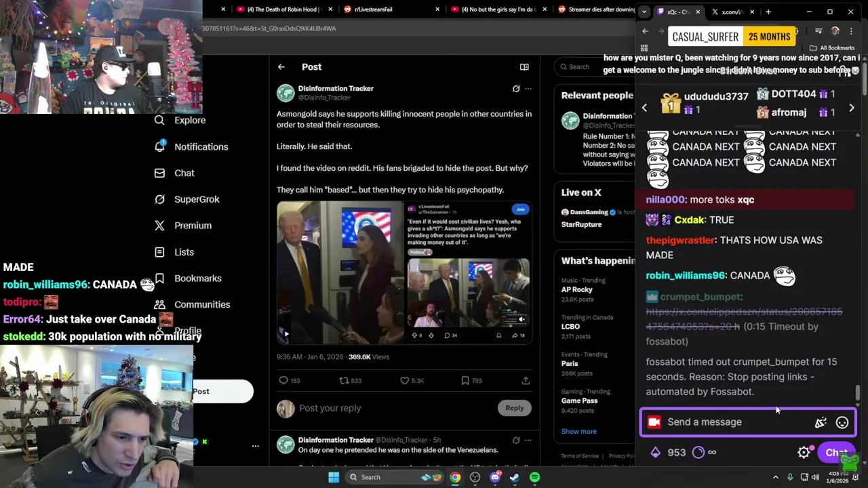Open the LCBO trending topic
Screen dimensions: 868x488
coord(570,327)
